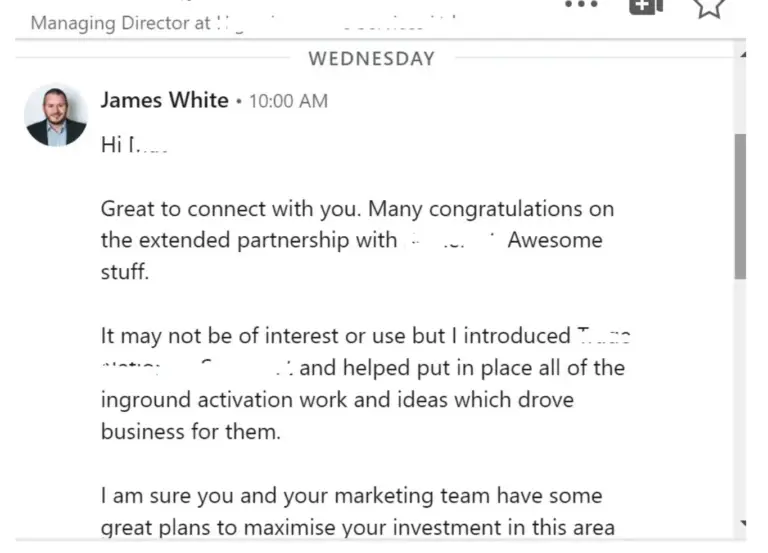Click the scrollbar track below the thumb
Image resolution: width=768 pixels, height=553 pixels.
coord(740,398)
